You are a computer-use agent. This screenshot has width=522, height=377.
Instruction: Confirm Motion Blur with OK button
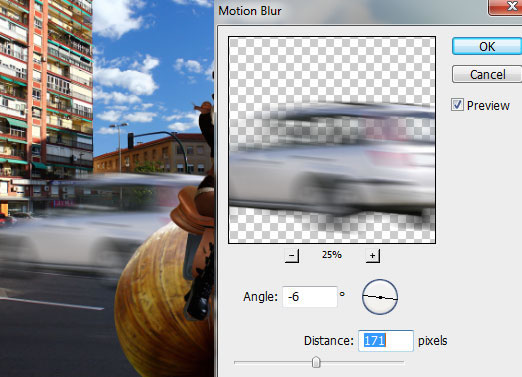pos(487,46)
